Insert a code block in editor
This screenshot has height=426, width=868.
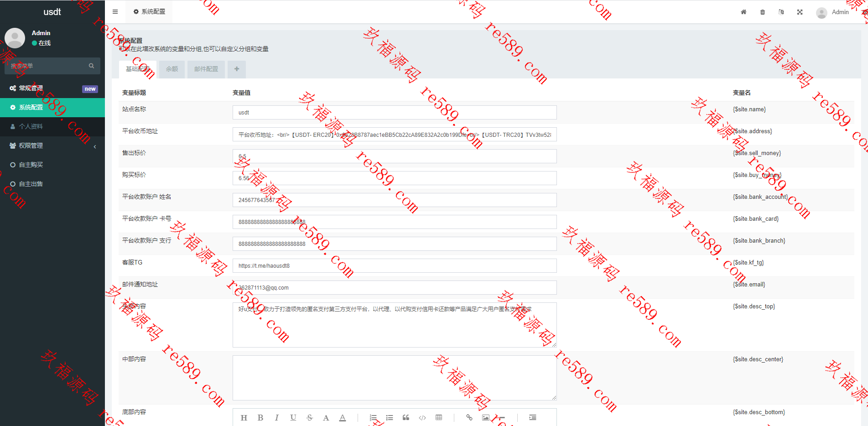(422, 417)
